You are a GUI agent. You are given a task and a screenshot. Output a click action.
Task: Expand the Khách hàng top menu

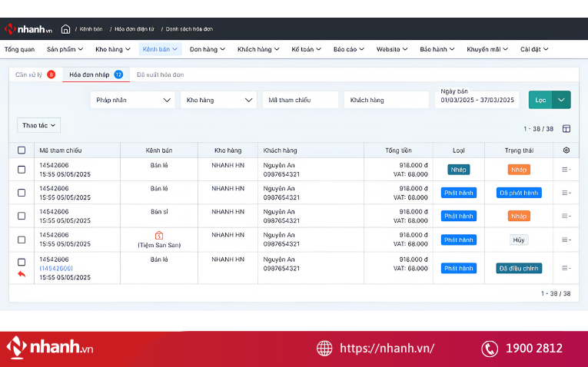pyautogui.click(x=258, y=49)
